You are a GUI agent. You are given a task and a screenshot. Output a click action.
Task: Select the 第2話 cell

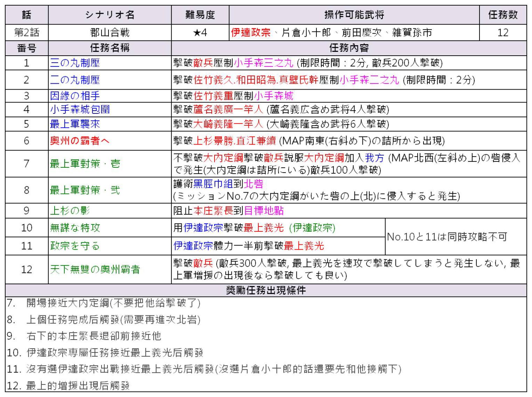tap(27, 33)
